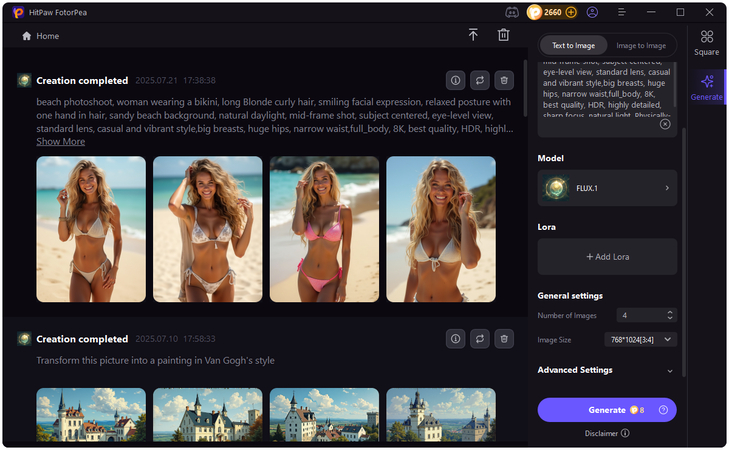Click the Generate button
729x450 pixels.
pyautogui.click(x=607, y=410)
